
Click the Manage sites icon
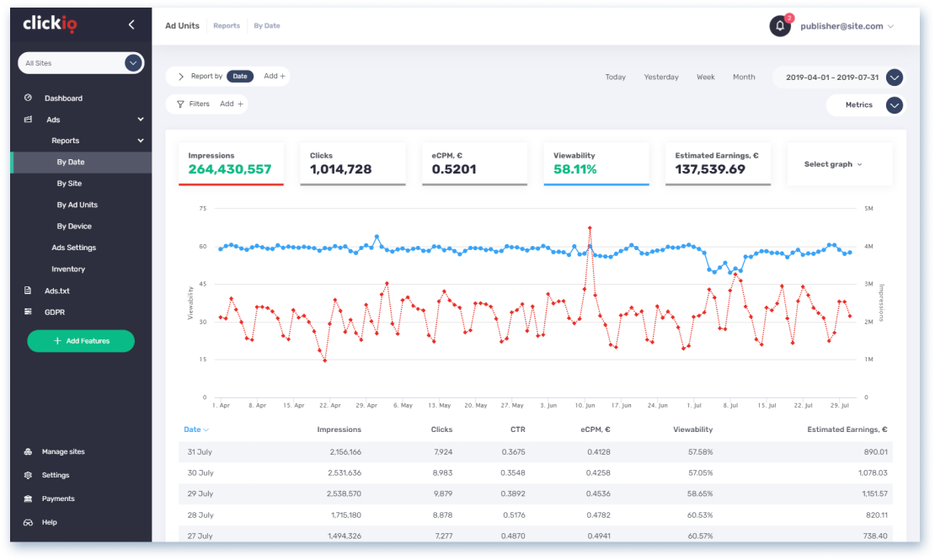(x=29, y=452)
